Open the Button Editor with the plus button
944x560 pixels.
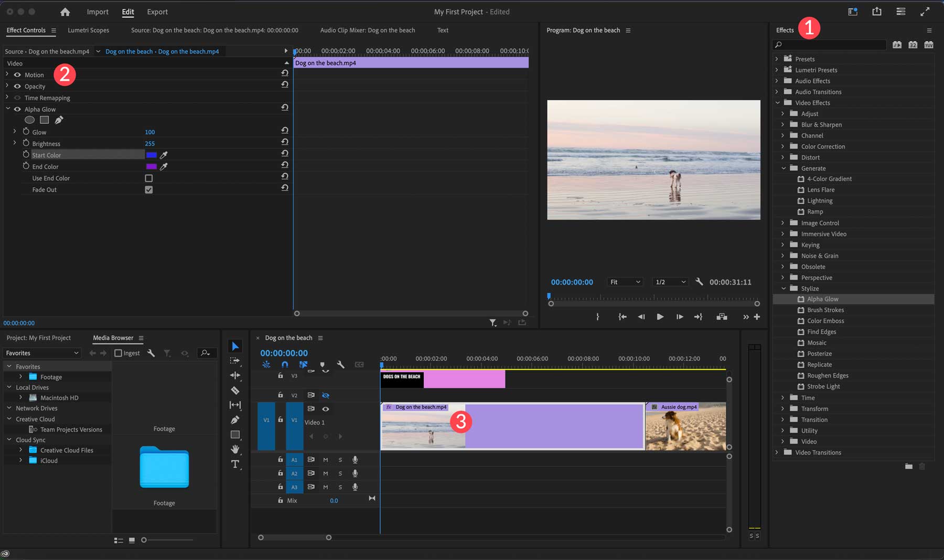[x=757, y=317]
